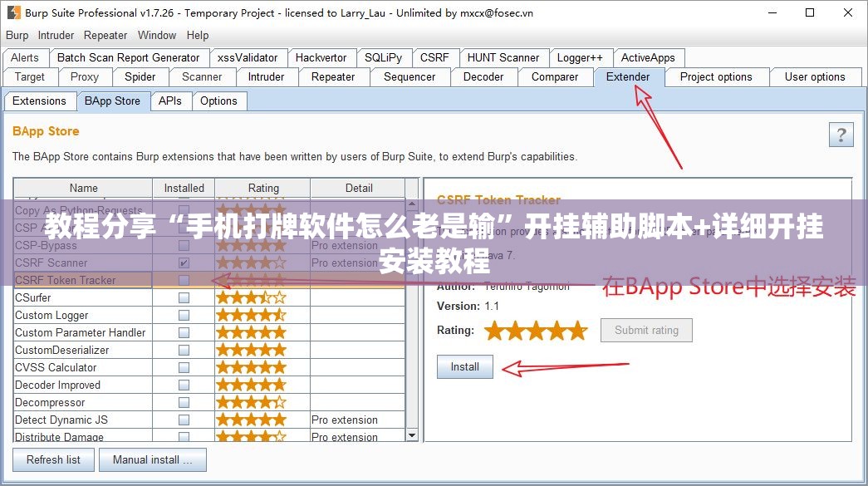Toggle the Decompressor installed checkbox
The width and height of the screenshot is (868, 486).
pyautogui.click(x=184, y=402)
